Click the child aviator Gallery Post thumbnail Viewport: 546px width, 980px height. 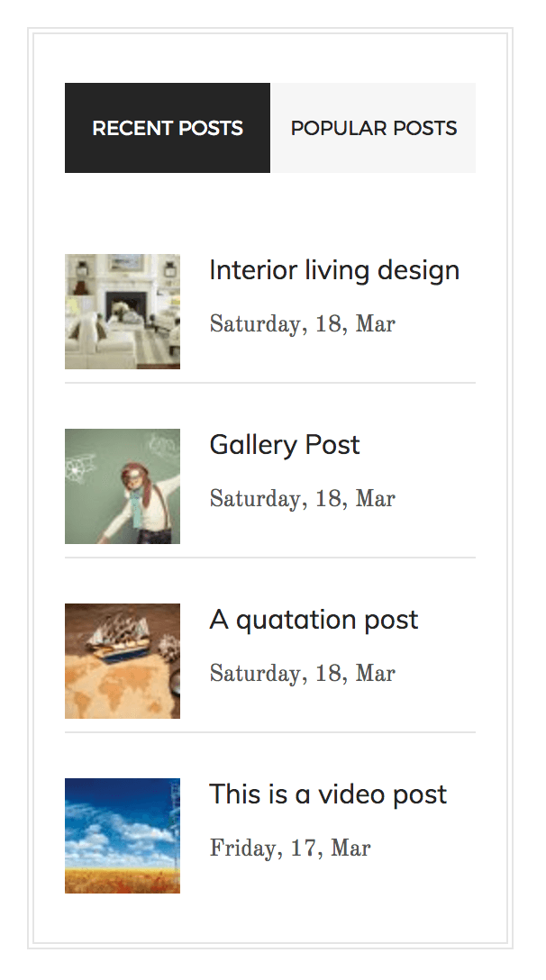(x=123, y=486)
